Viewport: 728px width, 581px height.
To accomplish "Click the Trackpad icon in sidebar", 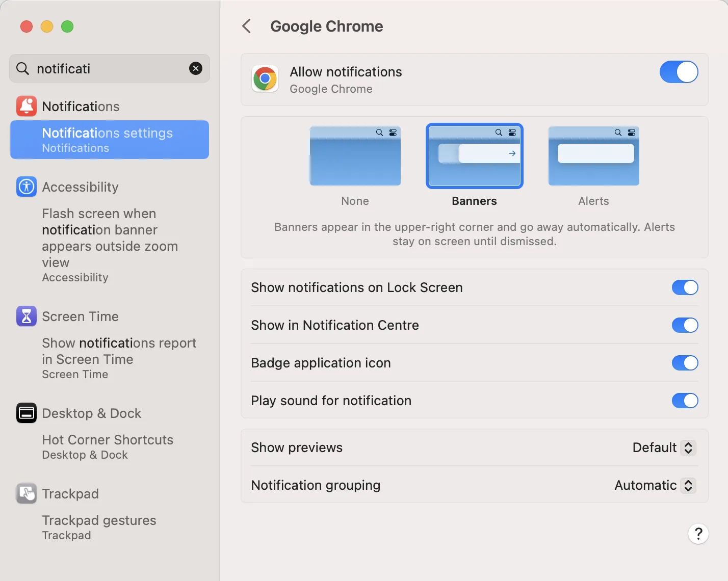I will [x=27, y=493].
